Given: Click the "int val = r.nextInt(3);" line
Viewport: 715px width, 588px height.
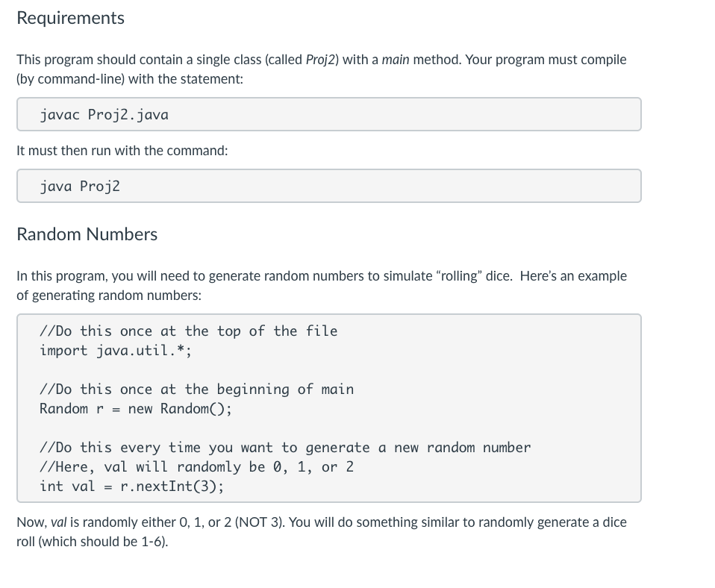Looking at the screenshot, I should pyautogui.click(x=131, y=487).
